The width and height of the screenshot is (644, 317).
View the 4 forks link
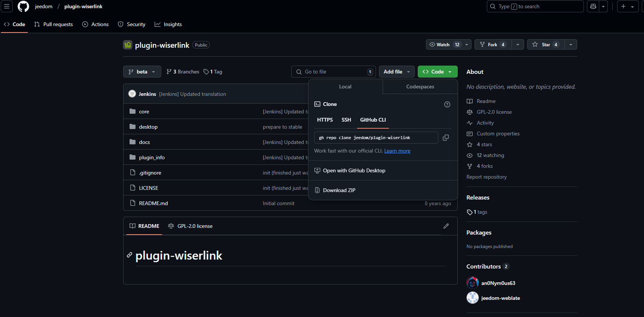pos(485,166)
